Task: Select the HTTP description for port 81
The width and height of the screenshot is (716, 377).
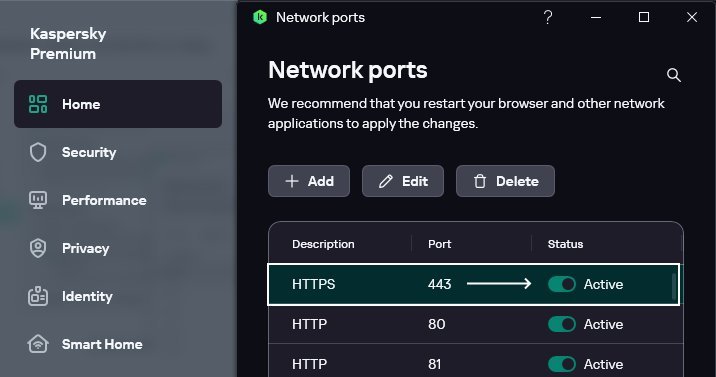Action: 310,364
